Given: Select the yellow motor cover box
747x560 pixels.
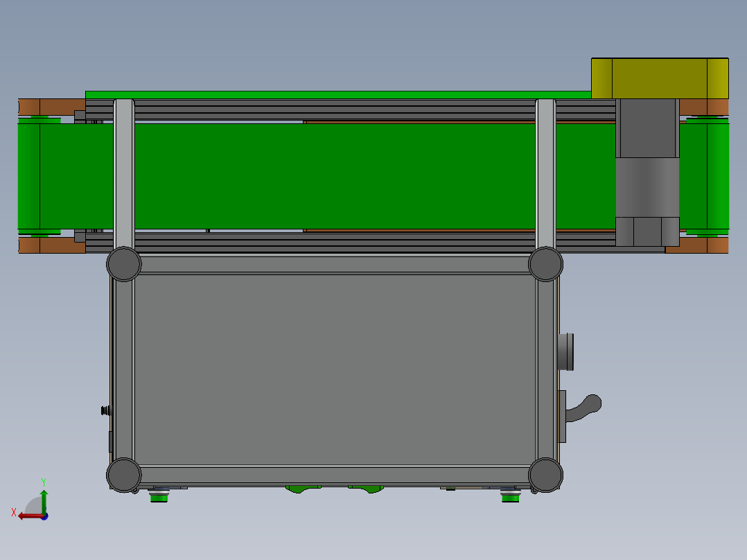Looking at the screenshot, I should [x=660, y=78].
